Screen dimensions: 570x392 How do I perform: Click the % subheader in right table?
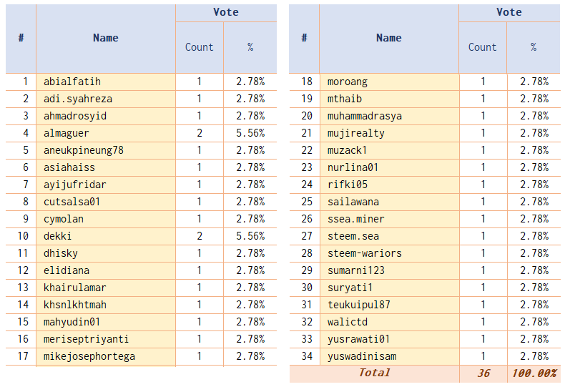534,48
